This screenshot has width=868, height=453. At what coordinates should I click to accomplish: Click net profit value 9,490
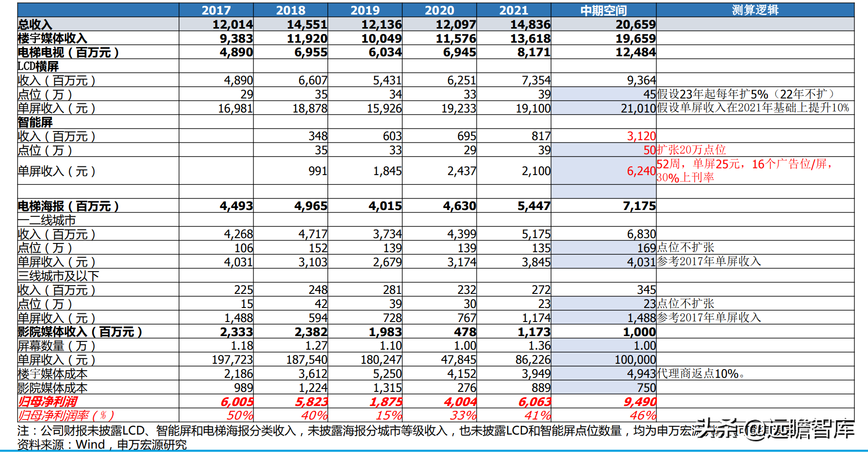640,402
